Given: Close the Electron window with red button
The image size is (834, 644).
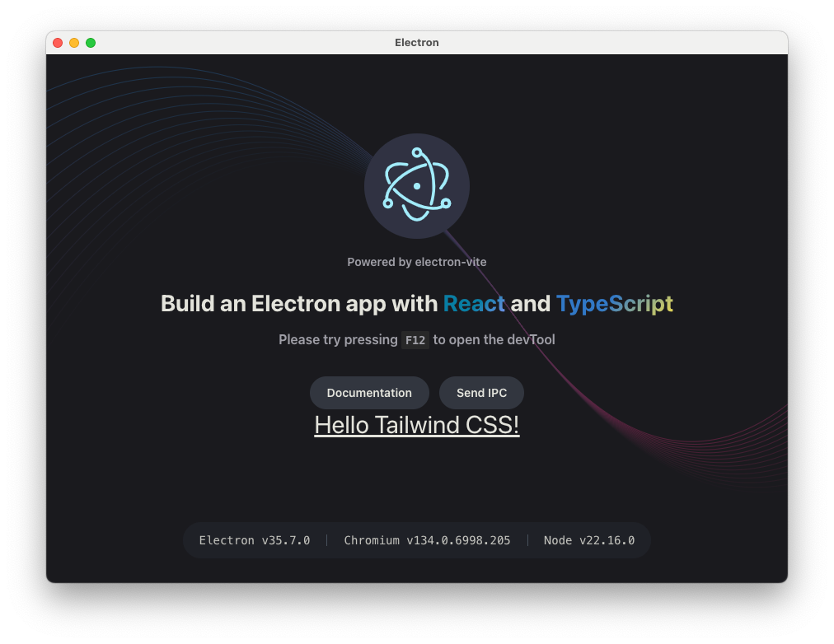Looking at the screenshot, I should click(x=58, y=43).
